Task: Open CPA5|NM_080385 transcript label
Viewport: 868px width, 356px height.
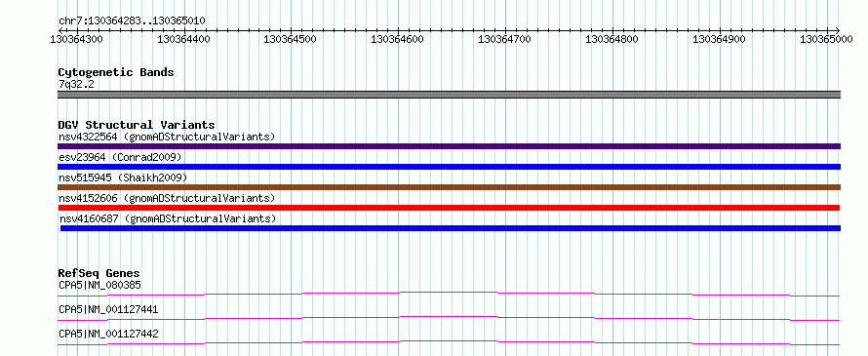Action: (x=99, y=285)
